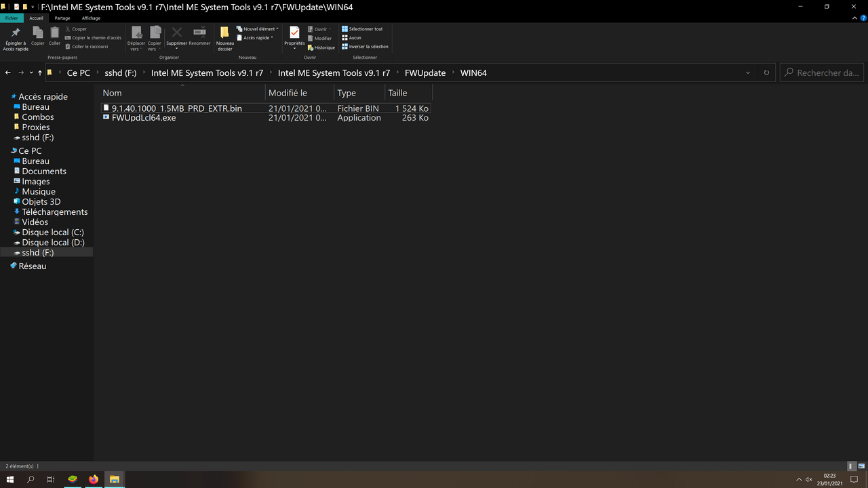Click Sélectionner tout

[362, 29]
